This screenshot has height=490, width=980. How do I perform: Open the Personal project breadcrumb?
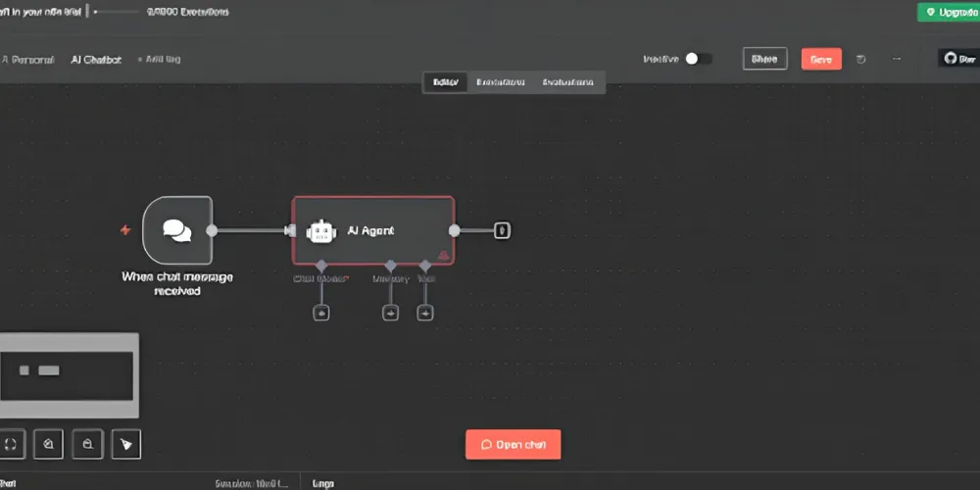28,60
